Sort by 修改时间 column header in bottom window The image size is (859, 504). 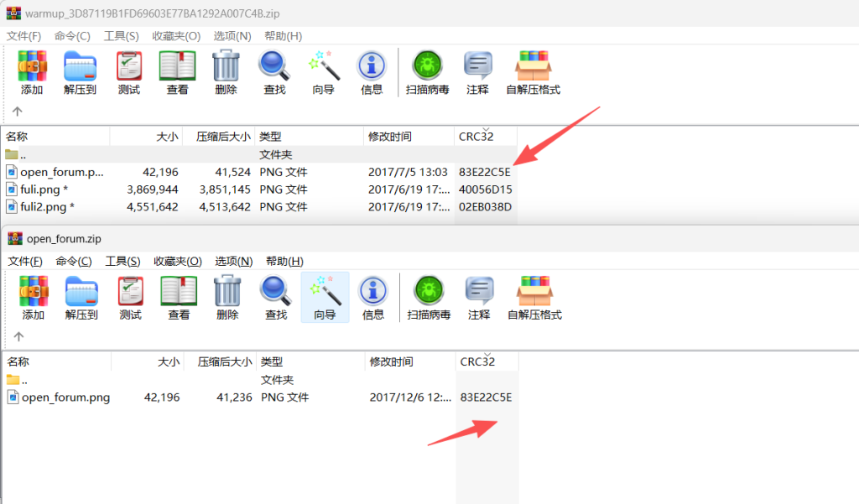pyautogui.click(x=391, y=362)
